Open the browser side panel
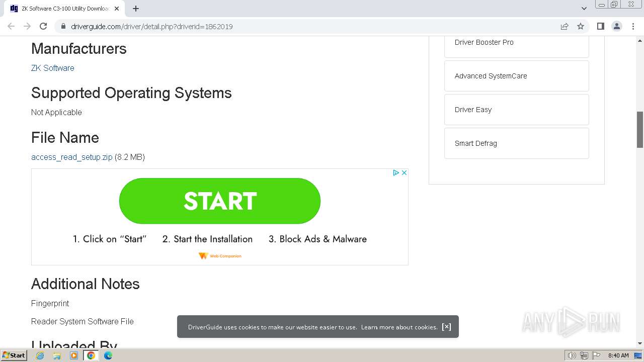 pyautogui.click(x=600, y=26)
